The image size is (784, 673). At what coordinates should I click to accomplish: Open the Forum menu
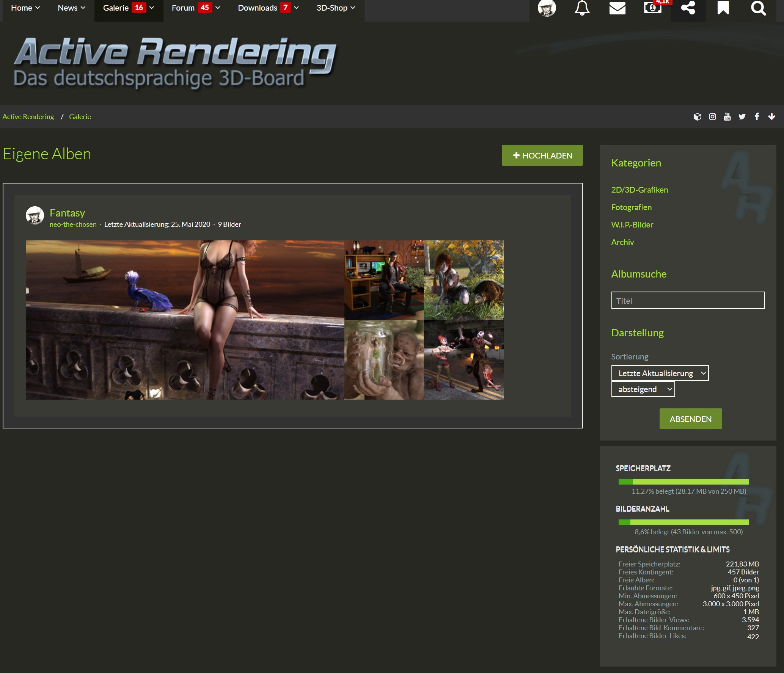click(183, 8)
